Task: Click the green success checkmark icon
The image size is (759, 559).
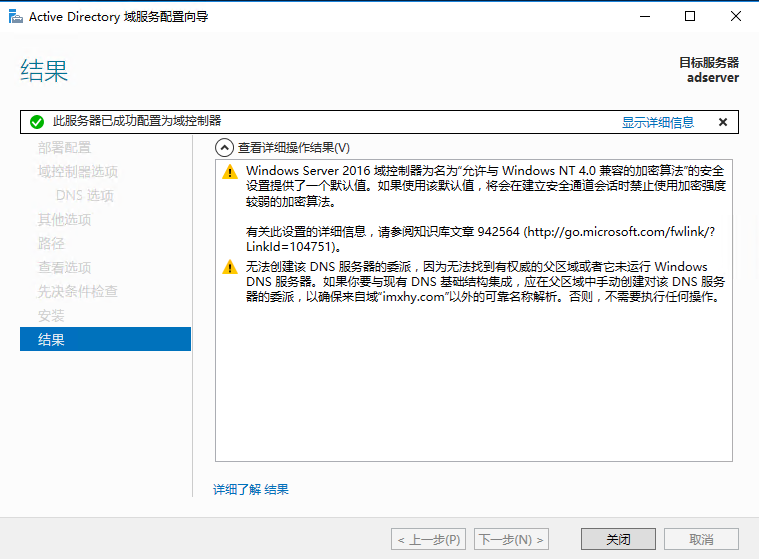Action: click(37, 122)
